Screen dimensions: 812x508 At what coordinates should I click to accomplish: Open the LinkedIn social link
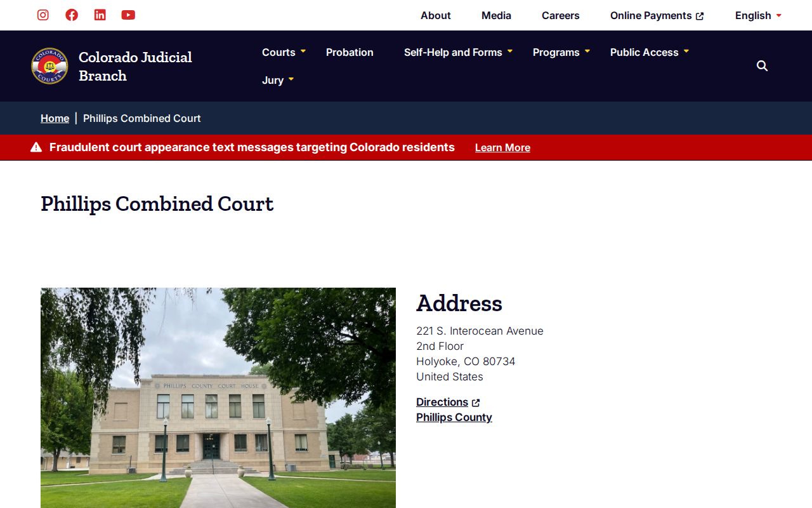click(x=100, y=15)
